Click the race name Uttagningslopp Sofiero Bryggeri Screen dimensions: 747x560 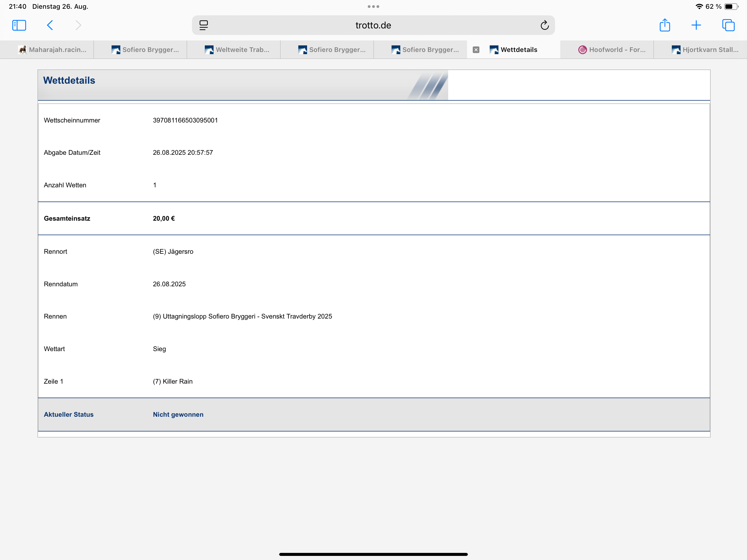click(209, 316)
